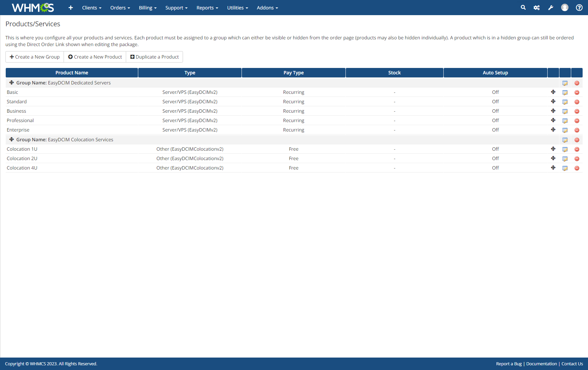Open the Utilities dropdown
The width and height of the screenshot is (588, 370).
click(x=237, y=8)
